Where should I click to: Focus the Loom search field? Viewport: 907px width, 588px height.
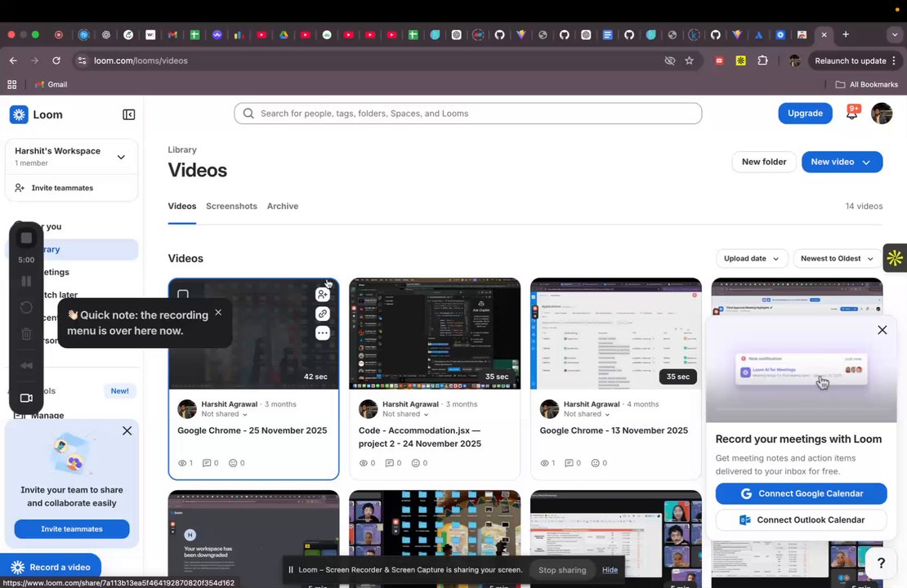point(468,114)
